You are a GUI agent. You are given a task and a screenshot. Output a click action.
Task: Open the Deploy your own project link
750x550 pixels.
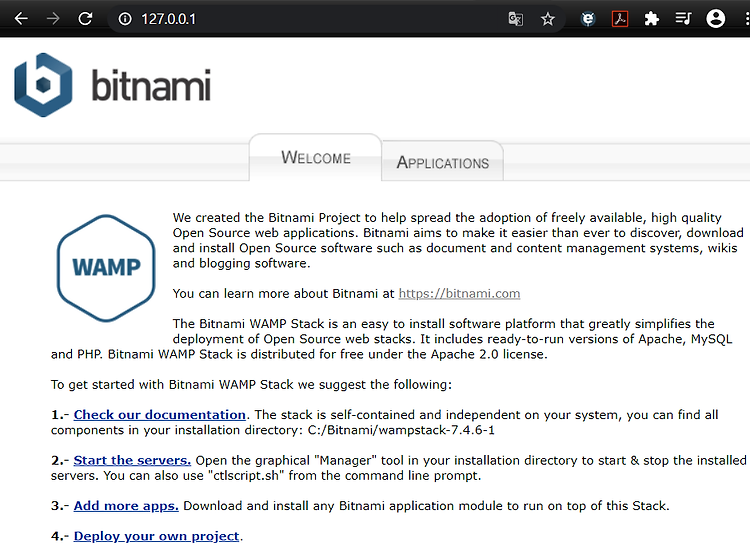pyautogui.click(x=156, y=536)
